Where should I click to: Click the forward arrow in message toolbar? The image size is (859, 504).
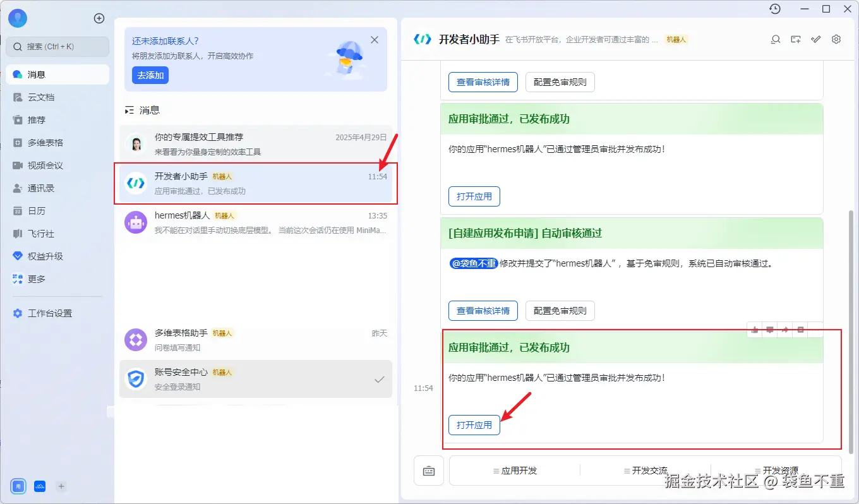coord(785,330)
